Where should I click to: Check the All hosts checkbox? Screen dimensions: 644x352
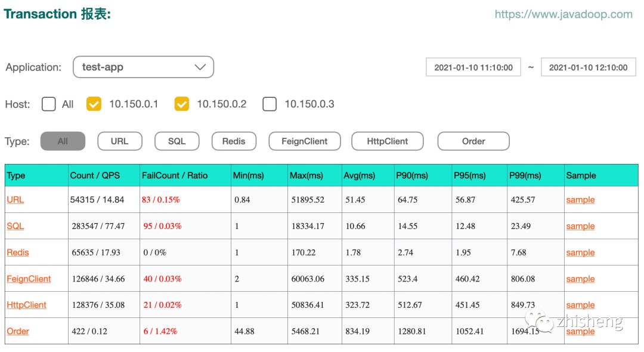click(x=49, y=104)
